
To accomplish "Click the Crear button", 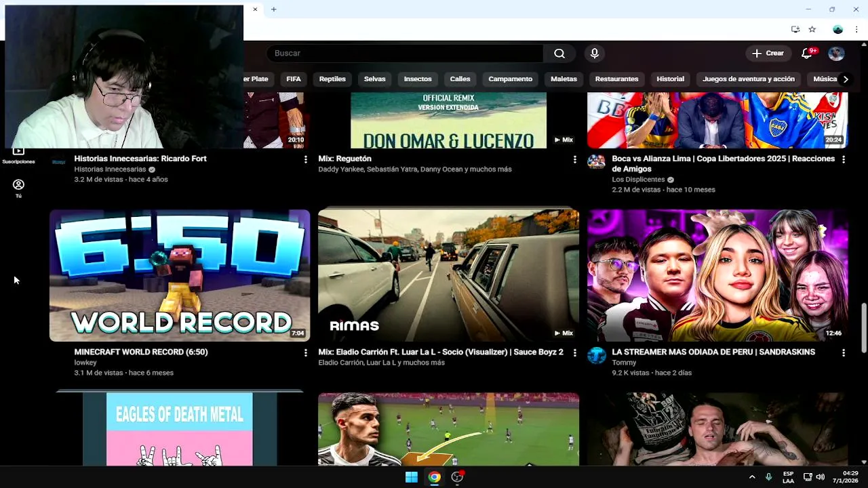I will point(768,54).
